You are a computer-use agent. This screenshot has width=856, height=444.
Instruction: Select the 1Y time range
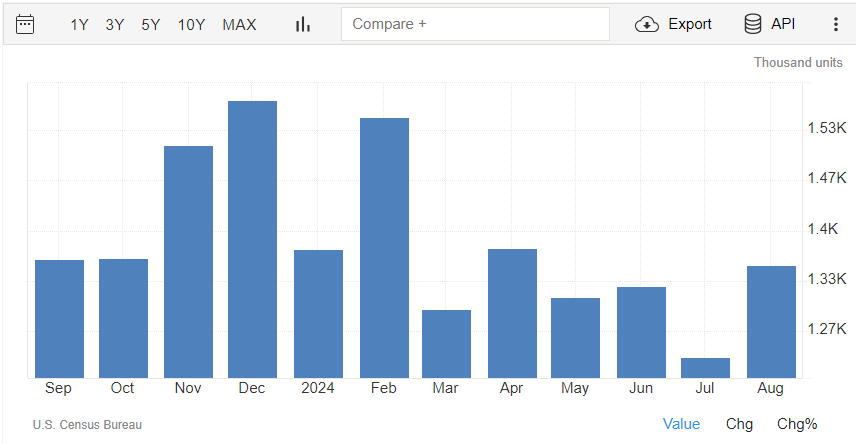tap(79, 25)
